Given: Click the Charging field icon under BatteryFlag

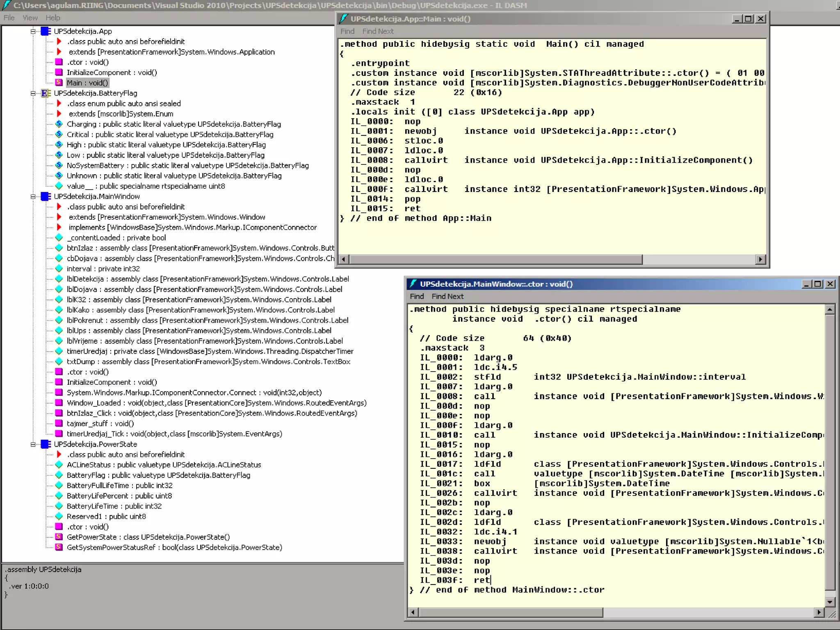Looking at the screenshot, I should point(59,124).
